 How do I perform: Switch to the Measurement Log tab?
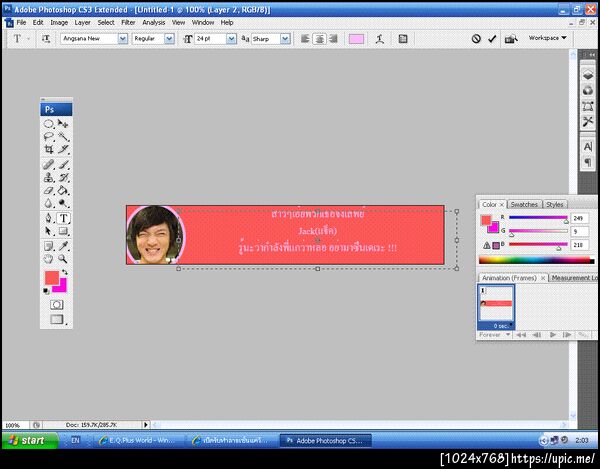[x=574, y=278]
